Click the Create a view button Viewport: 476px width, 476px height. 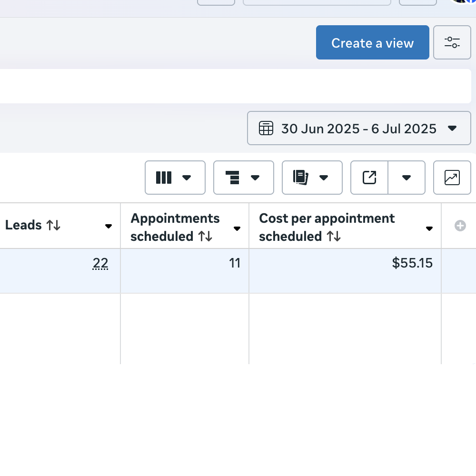(373, 42)
